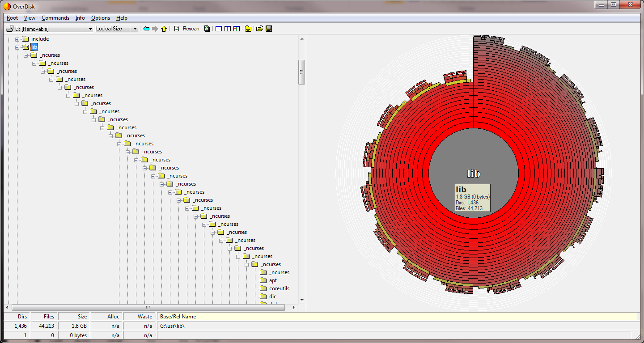Image resolution: width=644 pixels, height=343 pixels.
Task: Expand the include folder tree node
Action: click(x=17, y=39)
